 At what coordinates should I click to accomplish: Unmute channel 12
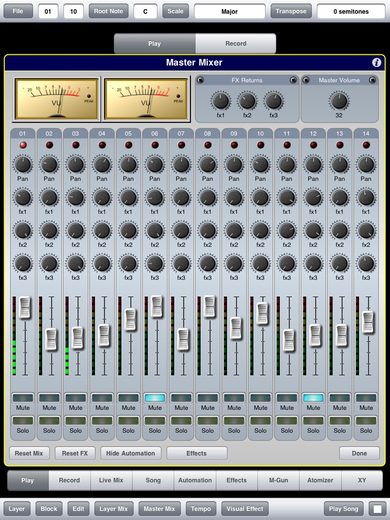313,398
